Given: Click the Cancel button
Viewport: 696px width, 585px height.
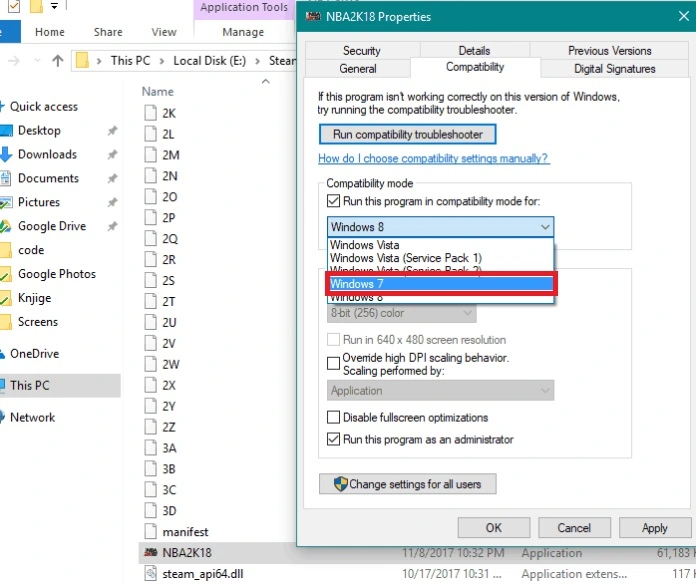Looking at the screenshot, I should [x=574, y=527].
